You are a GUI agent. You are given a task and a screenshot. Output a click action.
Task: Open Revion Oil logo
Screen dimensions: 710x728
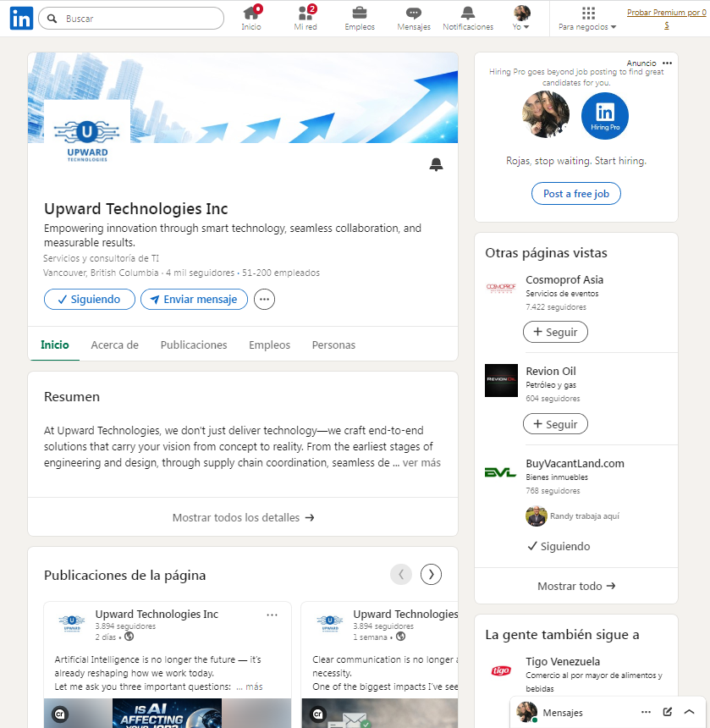(501, 380)
